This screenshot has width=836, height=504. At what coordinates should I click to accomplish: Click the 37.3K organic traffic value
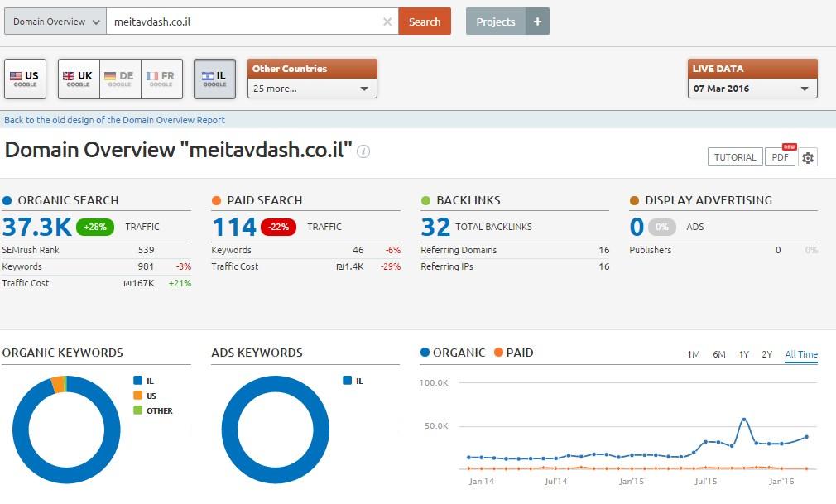[x=36, y=227]
